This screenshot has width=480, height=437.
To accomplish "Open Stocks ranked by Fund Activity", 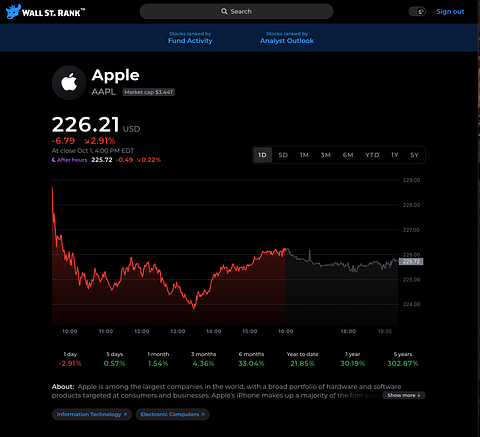I will coord(190,38).
